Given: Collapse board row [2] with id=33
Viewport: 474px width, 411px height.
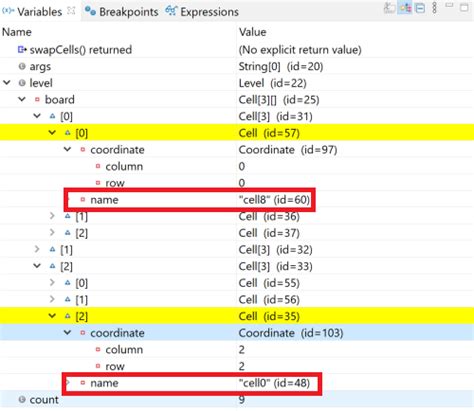Looking at the screenshot, I should (37, 266).
